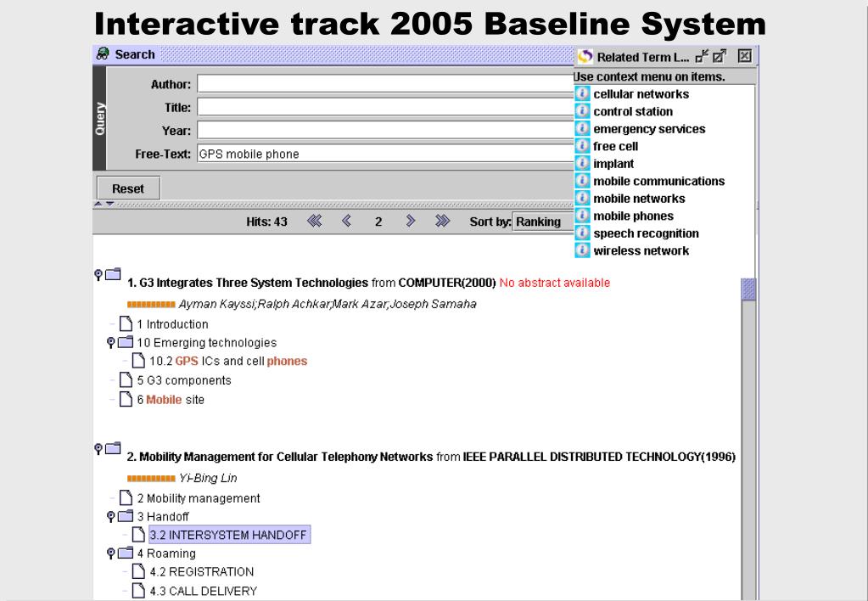868x601 pixels.
Task: Select the 1 Introduction entry
Action: 173,324
